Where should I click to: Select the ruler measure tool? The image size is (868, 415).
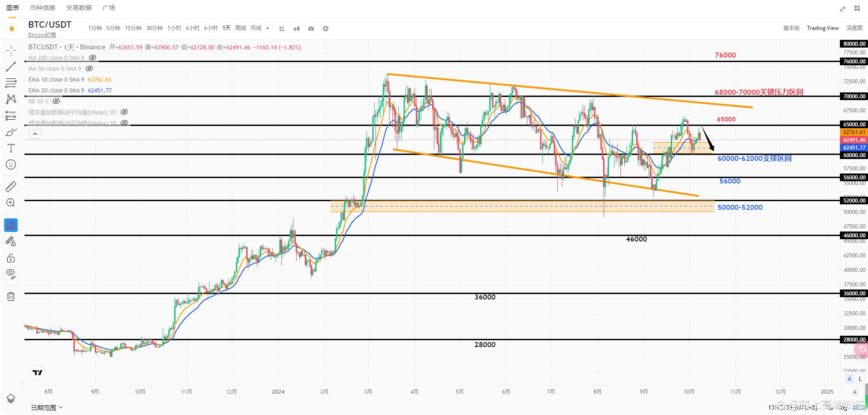11,186
